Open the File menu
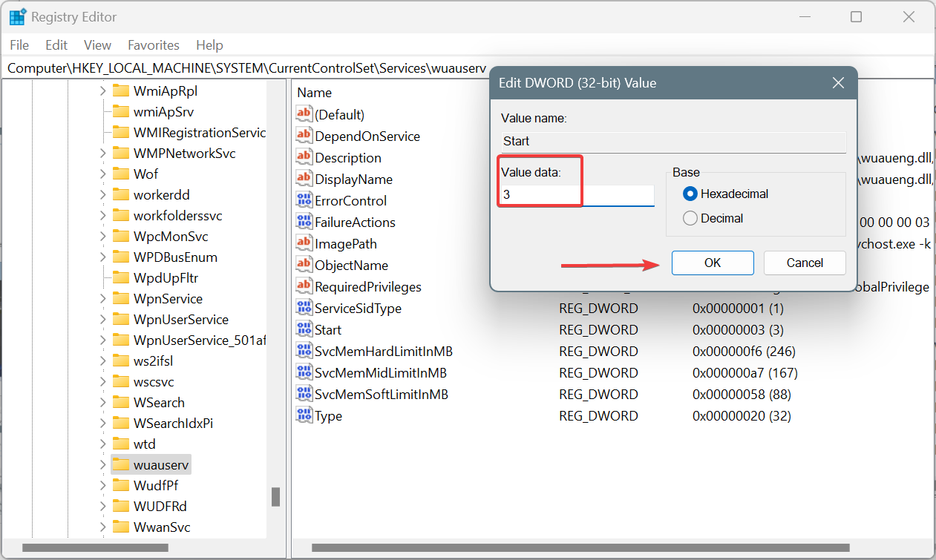The height and width of the screenshot is (560, 936). coord(20,45)
